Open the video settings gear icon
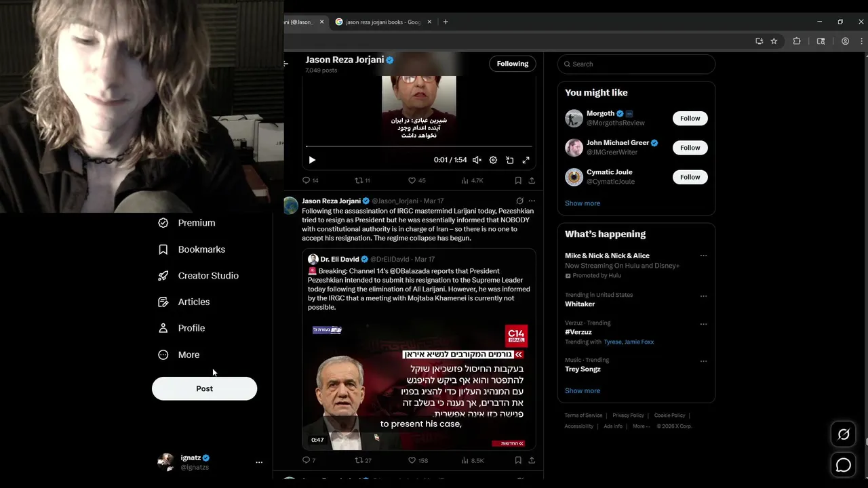 (x=493, y=160)
